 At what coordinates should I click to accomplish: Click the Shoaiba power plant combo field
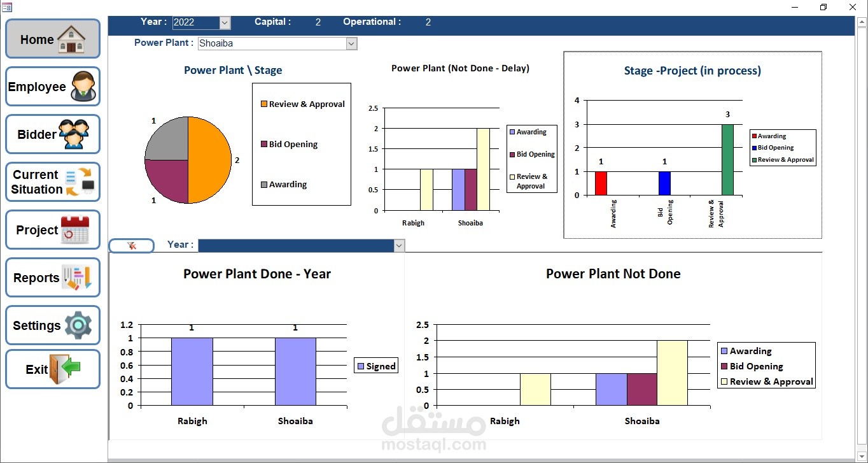(x=277, y=43)
